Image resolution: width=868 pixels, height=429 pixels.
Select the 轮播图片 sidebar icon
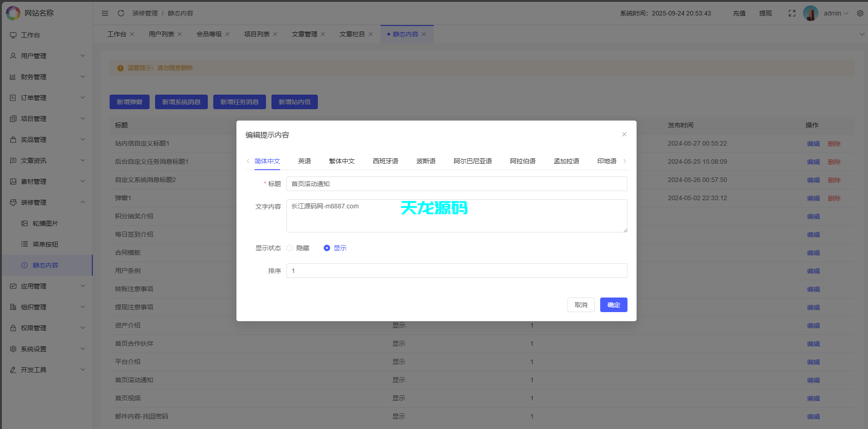[25, 223]
